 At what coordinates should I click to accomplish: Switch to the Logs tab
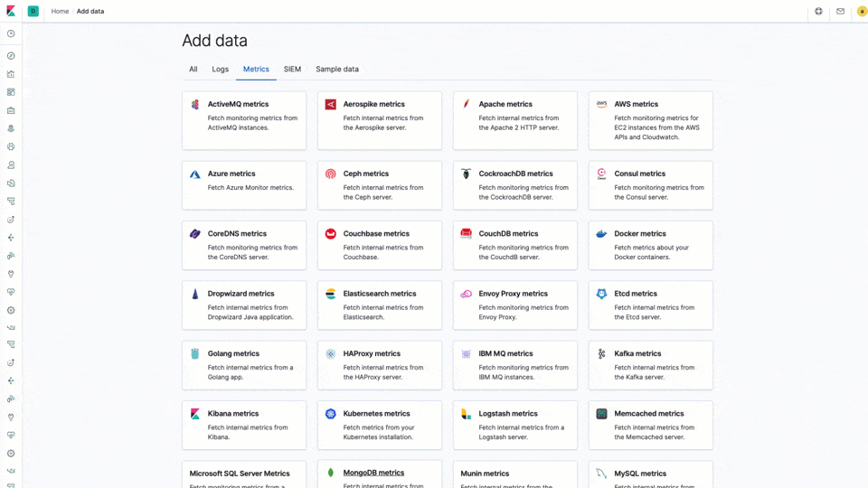click(221, 70)
